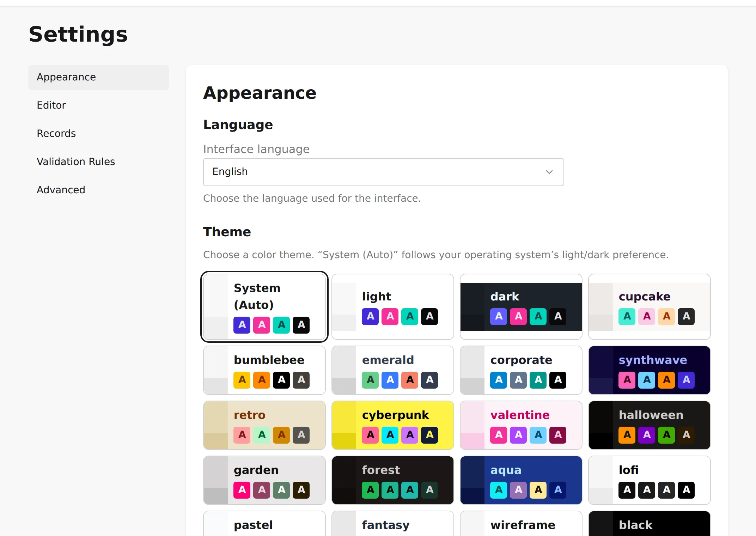Select the halloween theme
756x536 pixels.
(650, 425)
